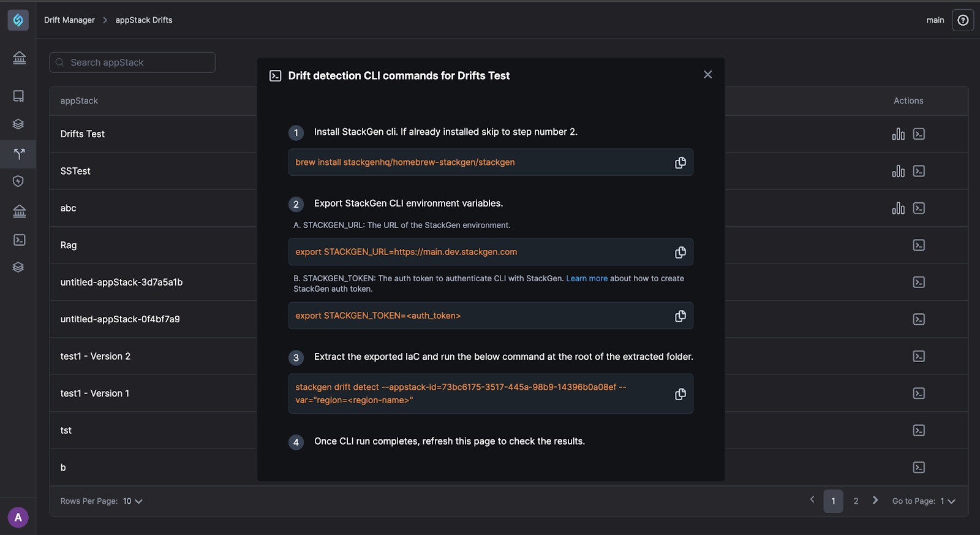Open CLI commands for abc row

(919, 208)
